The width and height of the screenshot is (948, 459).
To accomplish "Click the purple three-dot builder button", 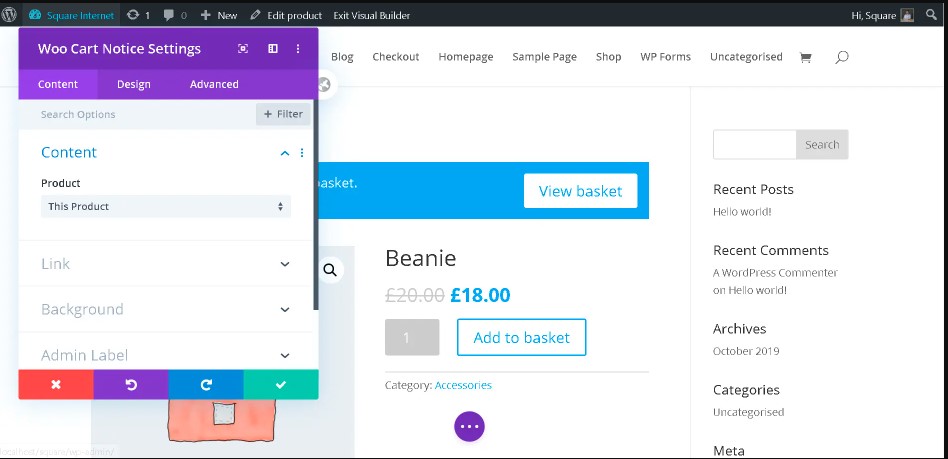I will 470,426.
